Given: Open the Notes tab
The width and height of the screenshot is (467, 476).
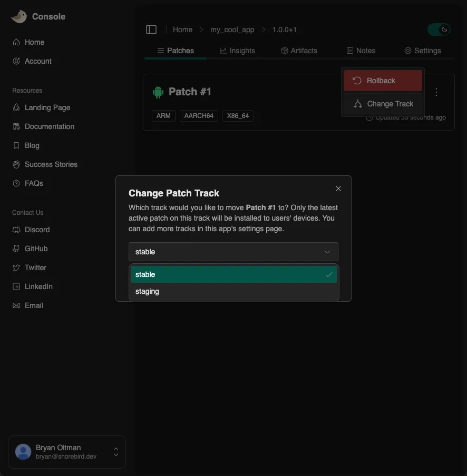Looking at the screenshot, I should pos(361,51).
